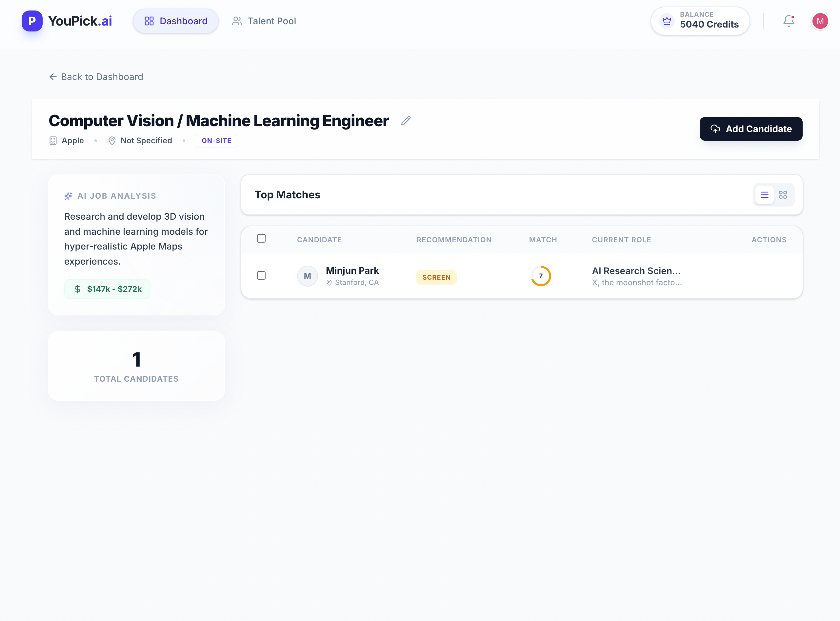Enable list view for Top Matches
This screenshot has width=840, height=621.
coord(764,195)
